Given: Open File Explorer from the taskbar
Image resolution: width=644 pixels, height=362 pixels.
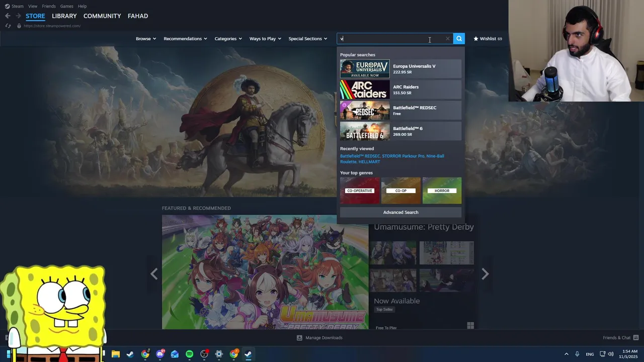Looking at the screenshot, I should click(116, 354).
